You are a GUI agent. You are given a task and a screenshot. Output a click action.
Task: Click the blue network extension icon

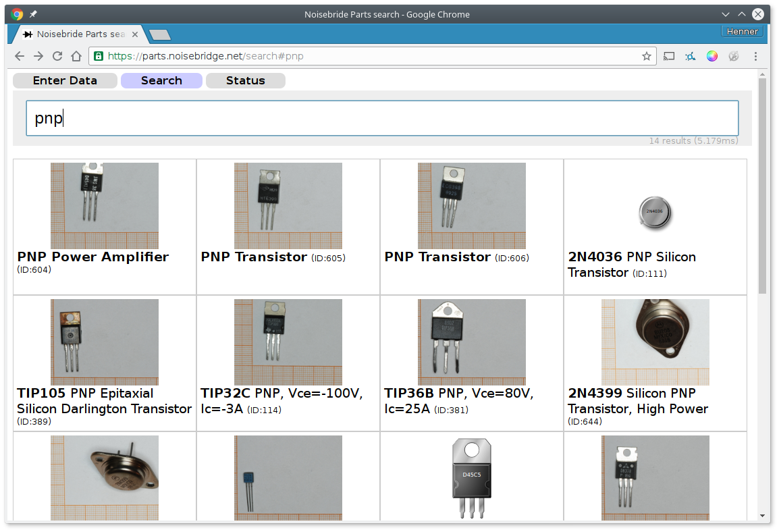tap(691, 56)
